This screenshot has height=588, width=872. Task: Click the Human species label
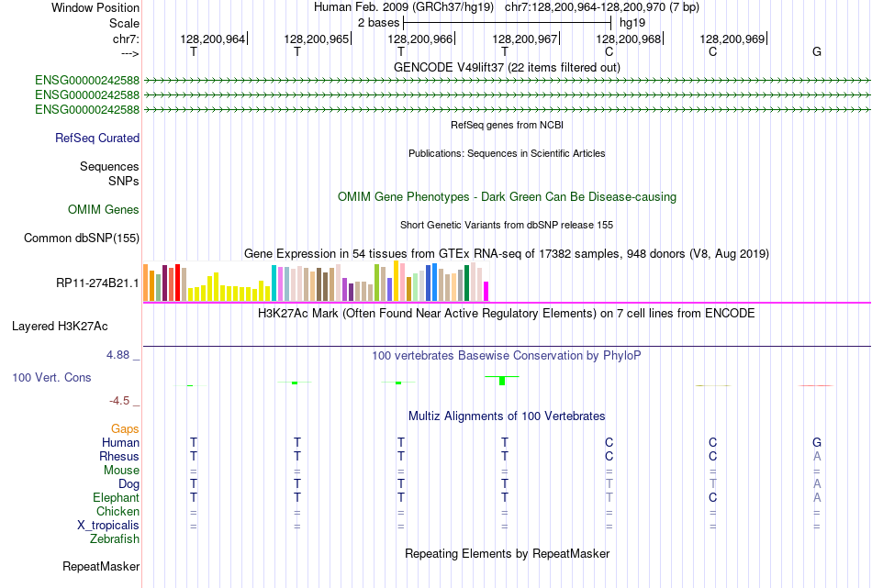coord(120,442)
